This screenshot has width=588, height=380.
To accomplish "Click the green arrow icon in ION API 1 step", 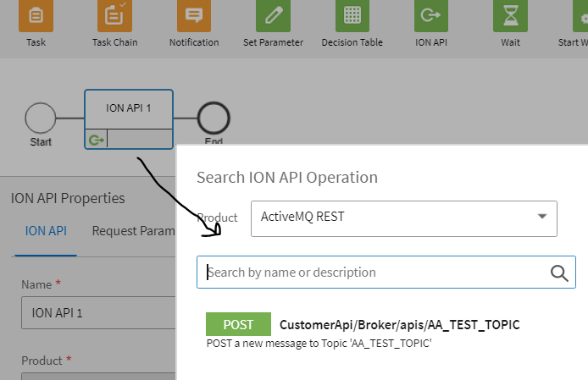I will pos(97,140).
